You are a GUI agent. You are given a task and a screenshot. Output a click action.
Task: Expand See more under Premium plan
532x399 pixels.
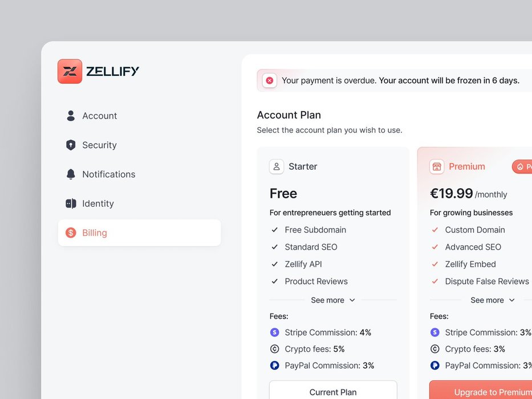[493, 300]
